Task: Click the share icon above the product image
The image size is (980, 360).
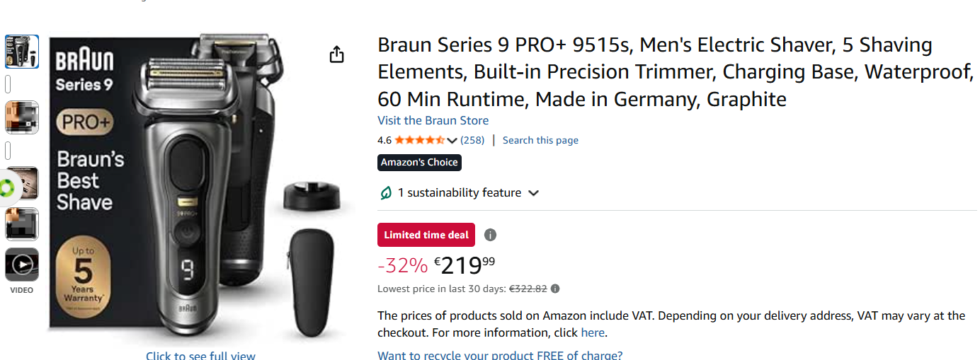Action: tap(337, 54)
